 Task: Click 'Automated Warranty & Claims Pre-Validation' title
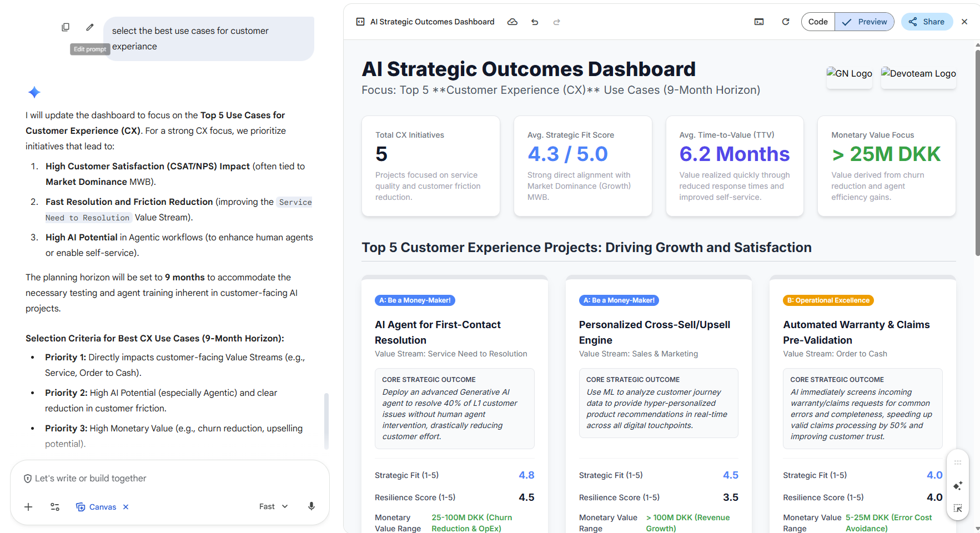856,333
